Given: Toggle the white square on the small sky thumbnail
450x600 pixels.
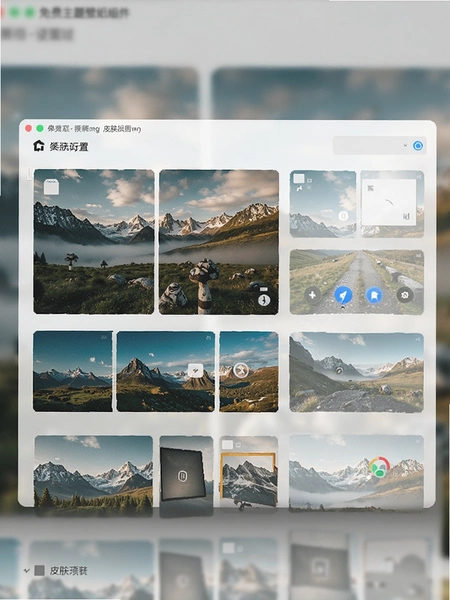Looking at the screenshot, I should [299, 178].
